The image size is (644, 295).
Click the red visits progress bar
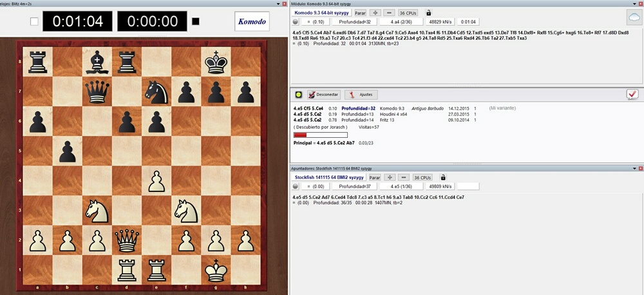(x=320, y=135)
